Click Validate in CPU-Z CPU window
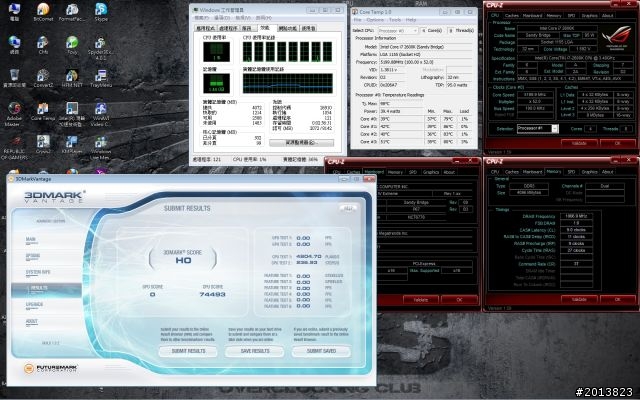640x400 pixels. pos(579,143)
